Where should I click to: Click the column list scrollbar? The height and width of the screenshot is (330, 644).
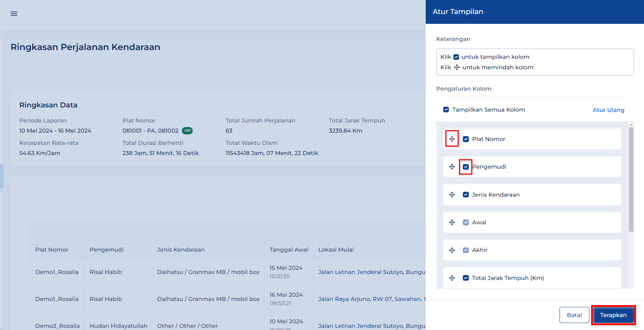coord(631,179)
